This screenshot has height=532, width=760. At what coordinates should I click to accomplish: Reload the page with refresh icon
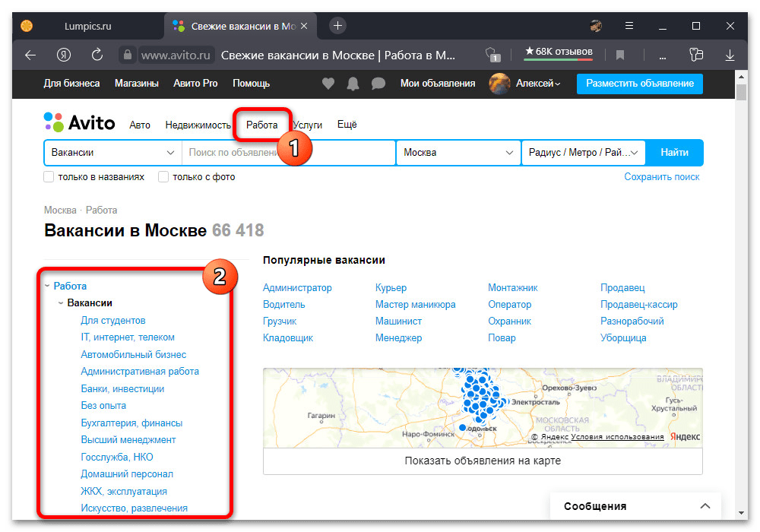(x=97, y=55)
